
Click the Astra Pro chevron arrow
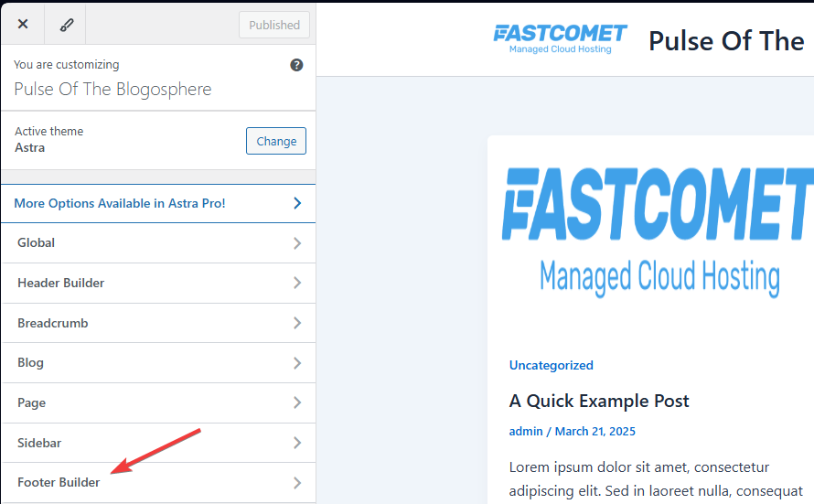[296, 203]
